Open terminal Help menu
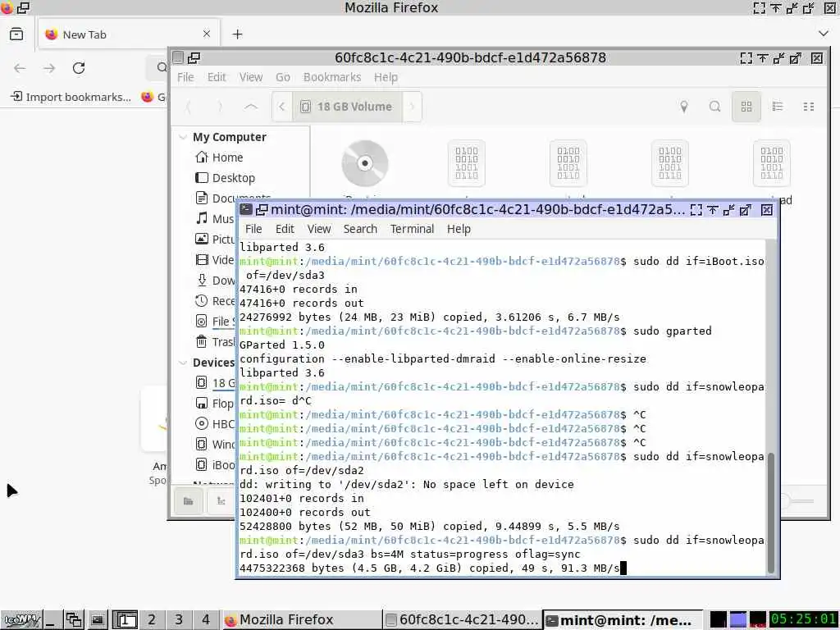 pyautogui.click(x=459, y=229)
